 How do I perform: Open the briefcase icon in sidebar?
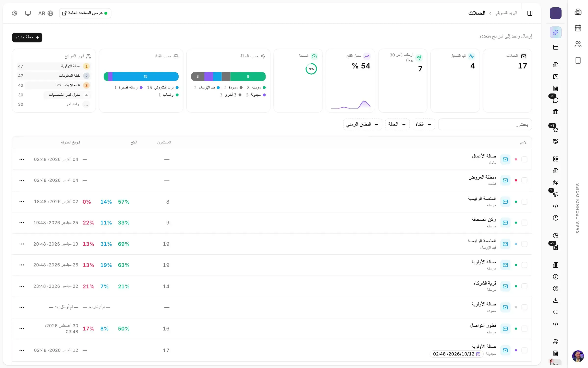click(555, 112)
